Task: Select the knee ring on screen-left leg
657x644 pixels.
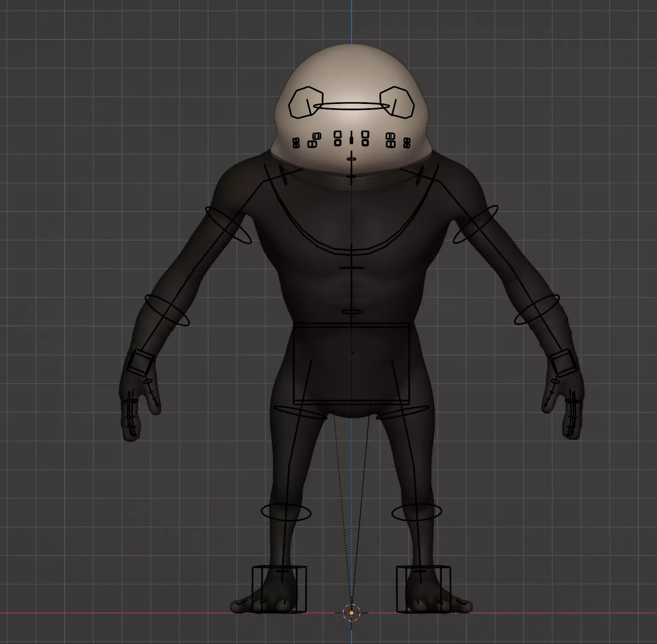Action: click(x=286, y=512)
